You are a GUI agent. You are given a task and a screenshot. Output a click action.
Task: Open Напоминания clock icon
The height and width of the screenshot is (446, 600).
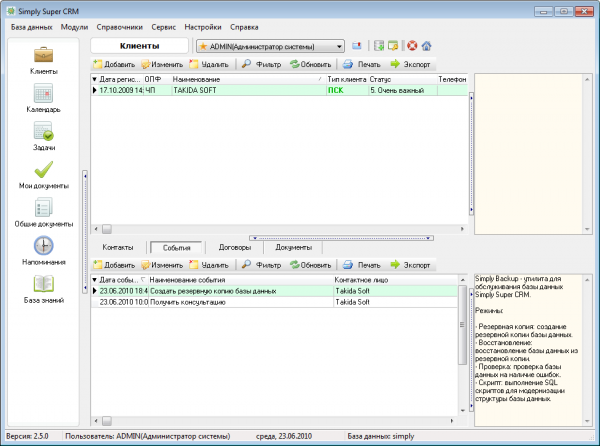44,247
